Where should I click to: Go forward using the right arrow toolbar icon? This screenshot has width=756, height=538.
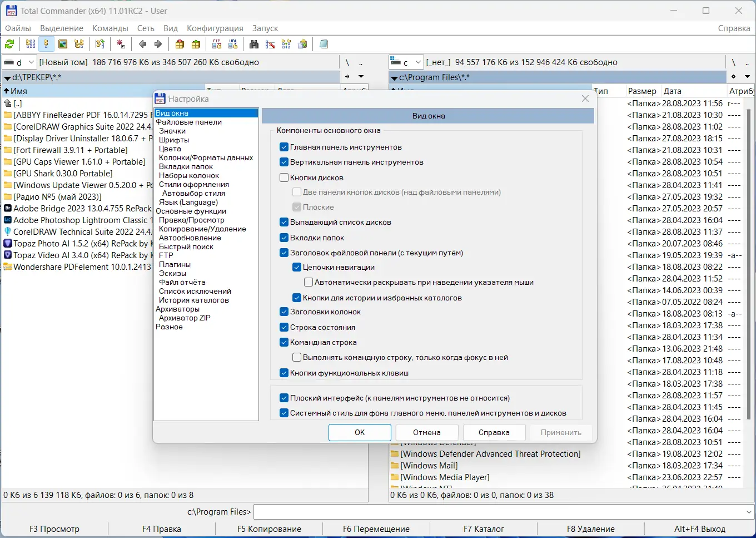158,44
